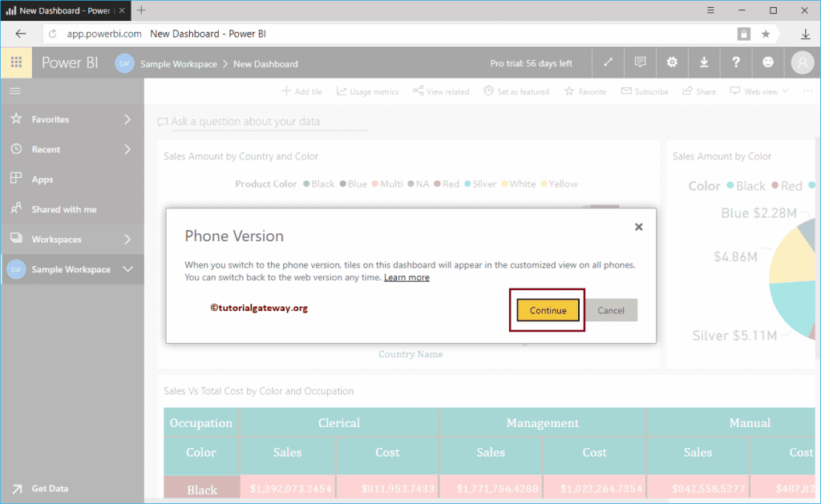Viewport: 821px width, 504px height.
Task: Click the bookmark star in address bar
Action: (x=766, y=34)
